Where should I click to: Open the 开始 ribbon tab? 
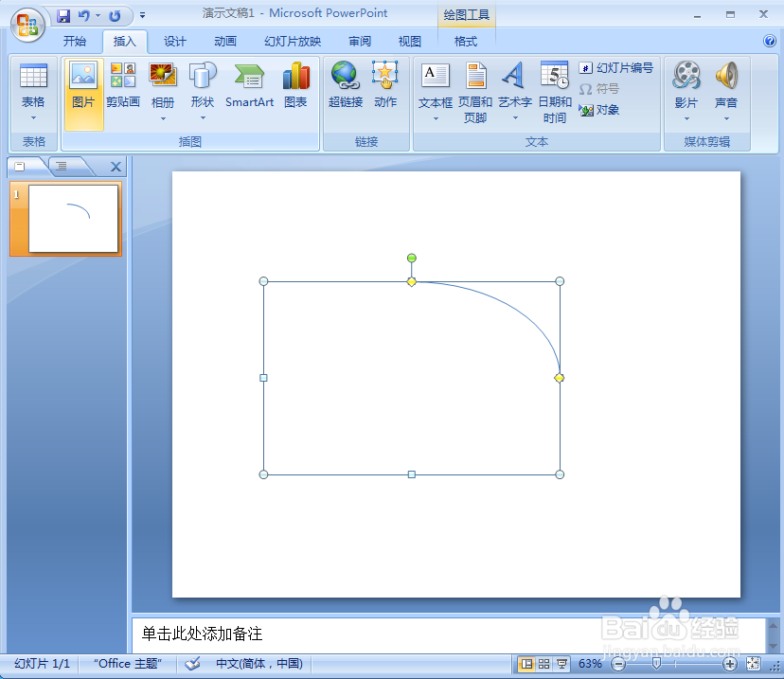(75, 42)
